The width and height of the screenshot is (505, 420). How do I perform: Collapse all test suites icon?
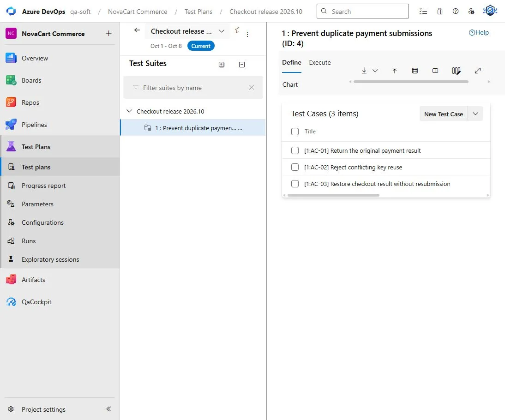(x=242, y=65)
